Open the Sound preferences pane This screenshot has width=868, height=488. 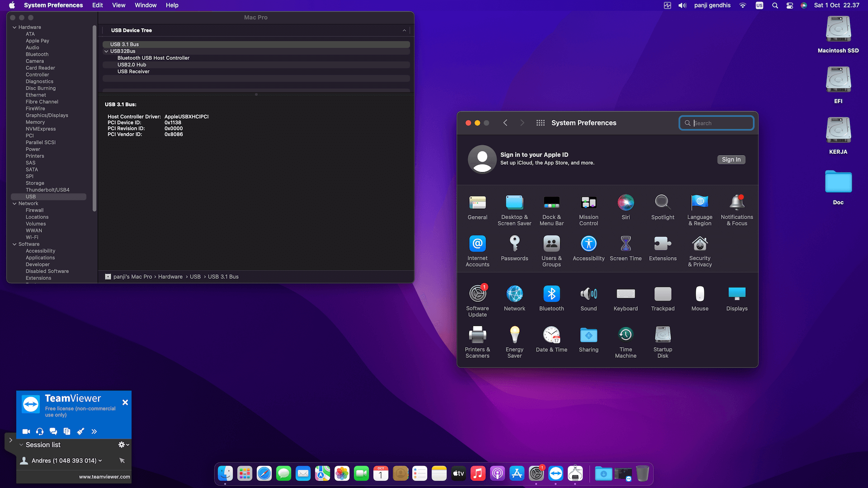tap(589, 299)
